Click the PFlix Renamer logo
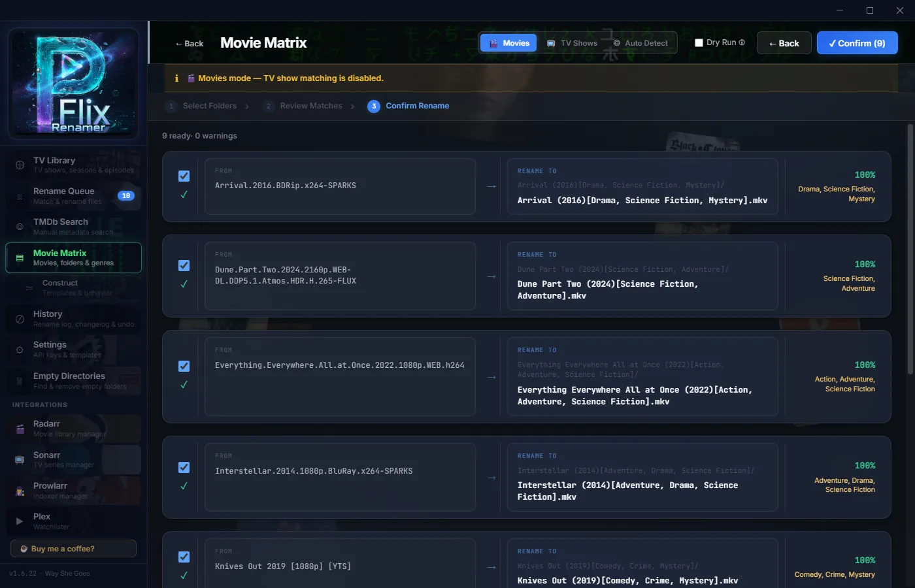This screenshot has height=588, width=915. point(73,83)
